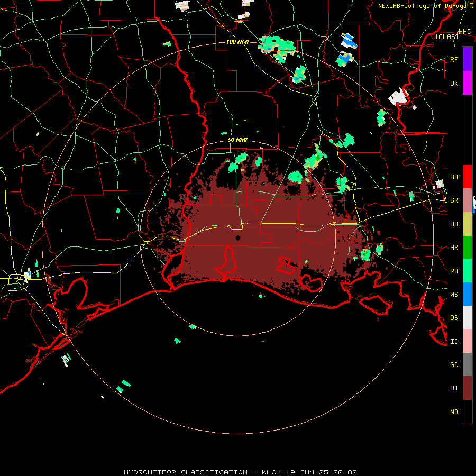
Task: Click the RF purple legend swatch
Action: (467, 59)
